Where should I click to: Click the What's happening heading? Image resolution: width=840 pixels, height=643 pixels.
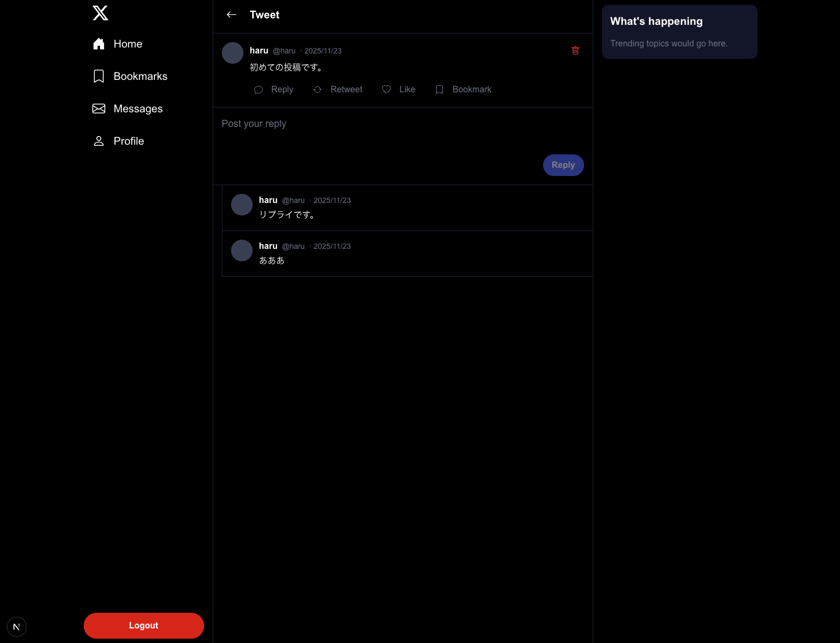[x=656, y=21]
